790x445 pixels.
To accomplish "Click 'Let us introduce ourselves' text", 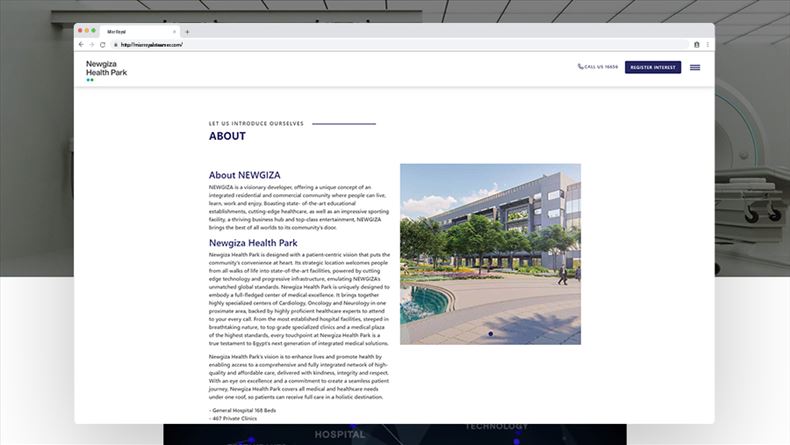I will 256,123.
